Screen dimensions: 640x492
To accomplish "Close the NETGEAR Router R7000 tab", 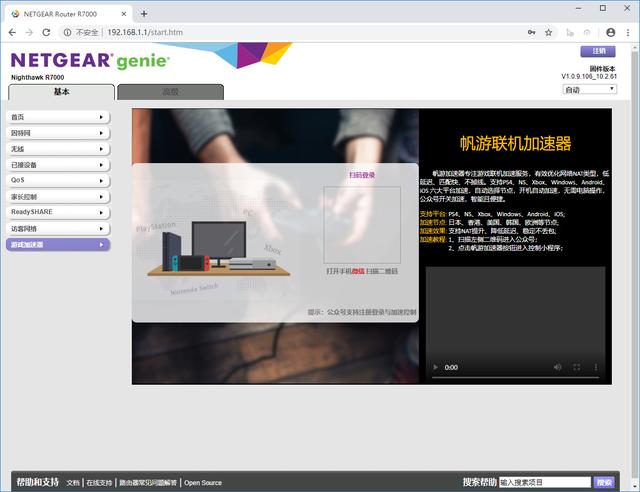I will click(x=124, y=14).
